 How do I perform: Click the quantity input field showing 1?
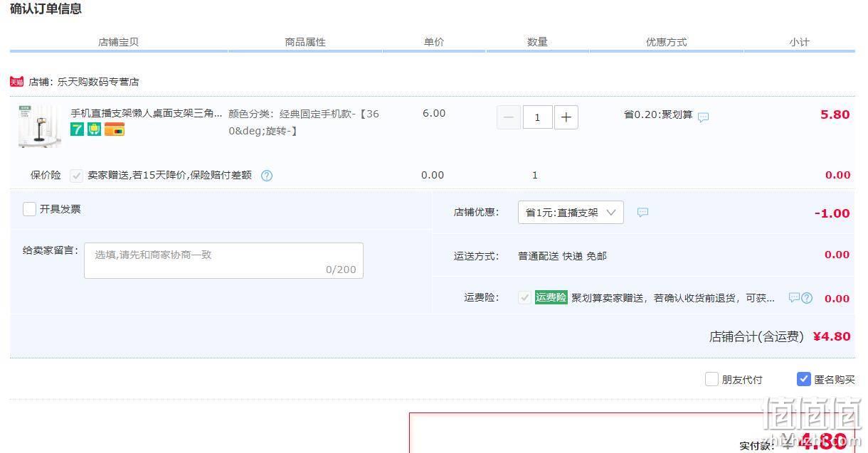click(538, 117)
